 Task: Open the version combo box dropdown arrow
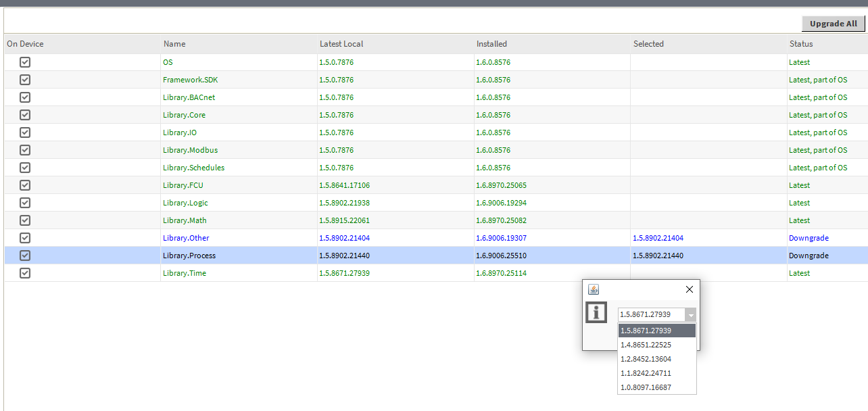coord(690,315)
